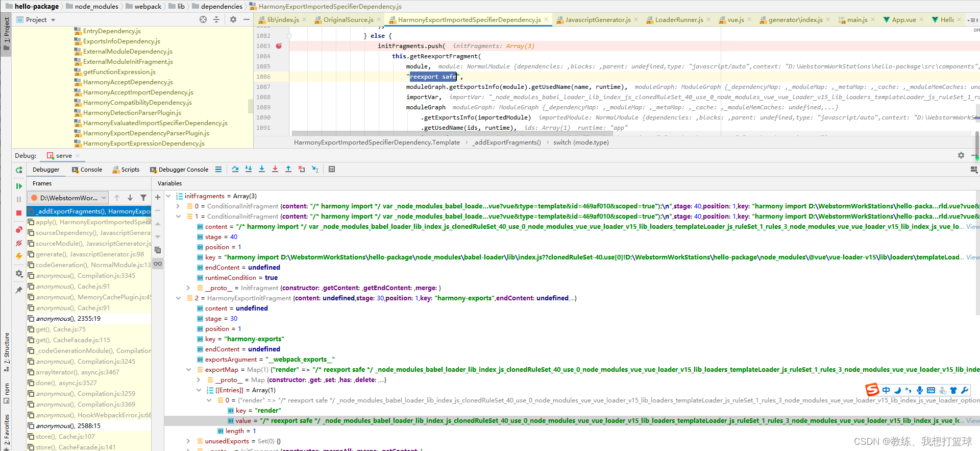Collapse the [[Entries]] node
980x451 pixels.
click(x=199, y=390)
